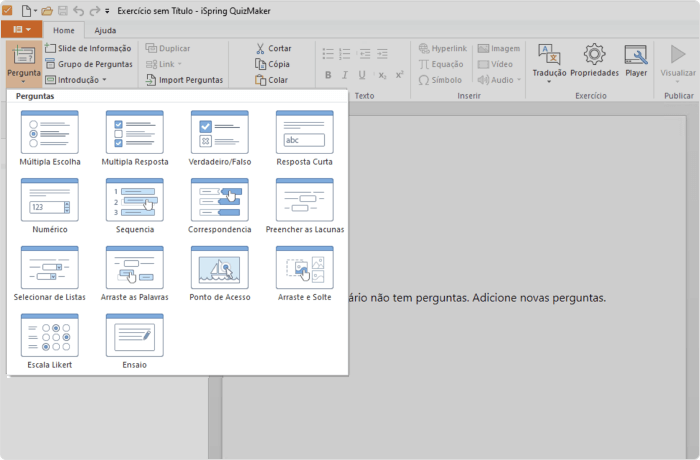The image size is (700, 460).
Task: Toggle underline formatting
Action: 362,75
